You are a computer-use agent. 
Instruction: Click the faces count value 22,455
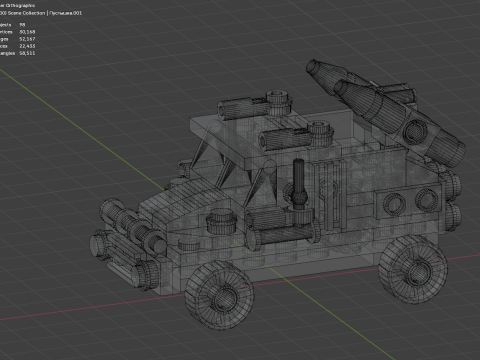(27, 46)
